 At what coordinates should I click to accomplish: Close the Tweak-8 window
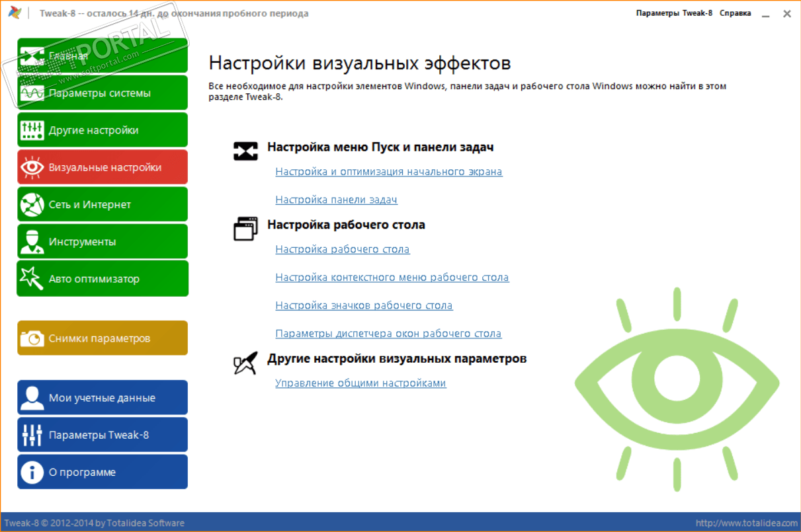[x=787, y=13]
